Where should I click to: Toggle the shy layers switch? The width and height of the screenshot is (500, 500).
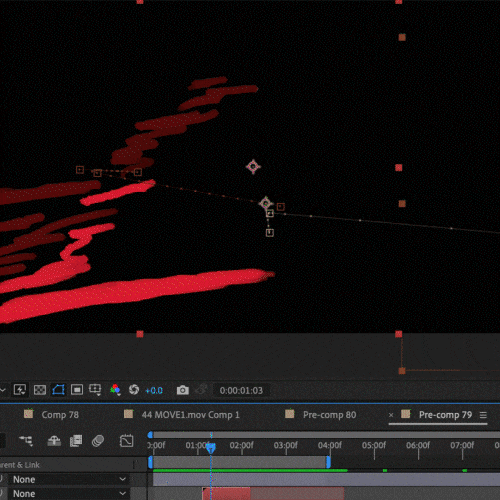pos(54,441)
